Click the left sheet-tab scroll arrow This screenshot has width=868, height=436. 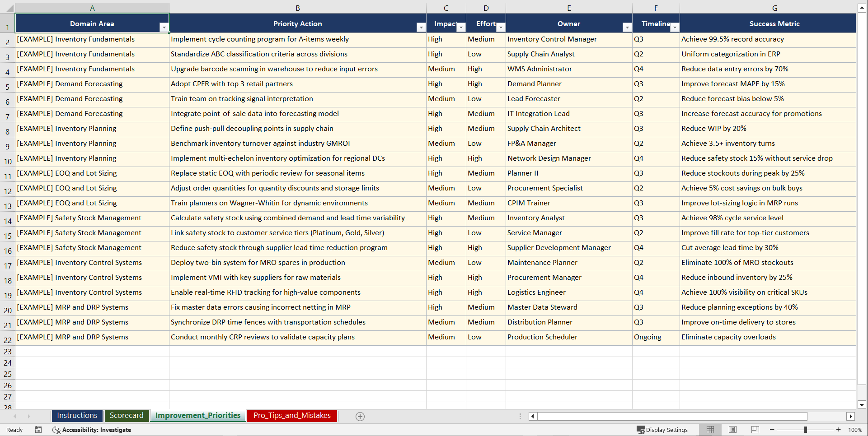(x=15, y=416)
